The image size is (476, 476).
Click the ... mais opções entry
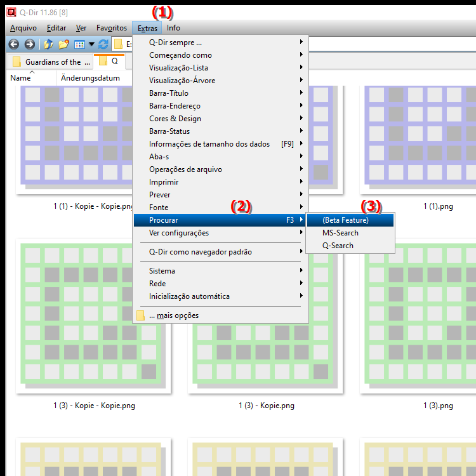221,315
